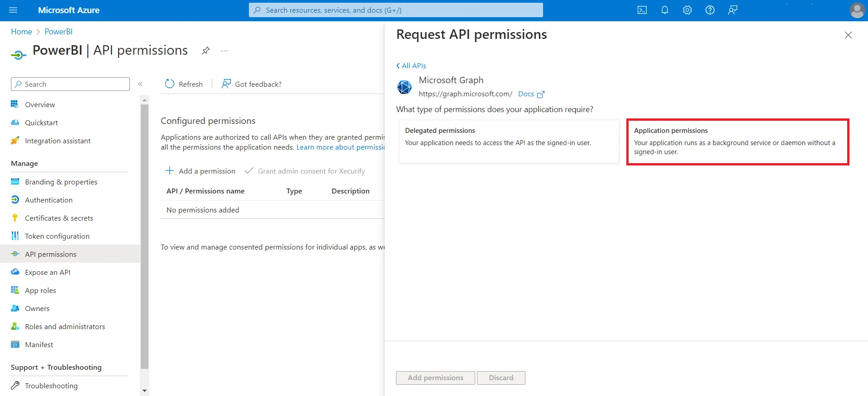Click the Owners people icon
Screen dimensions: 868x396
(x=15, y=308)
